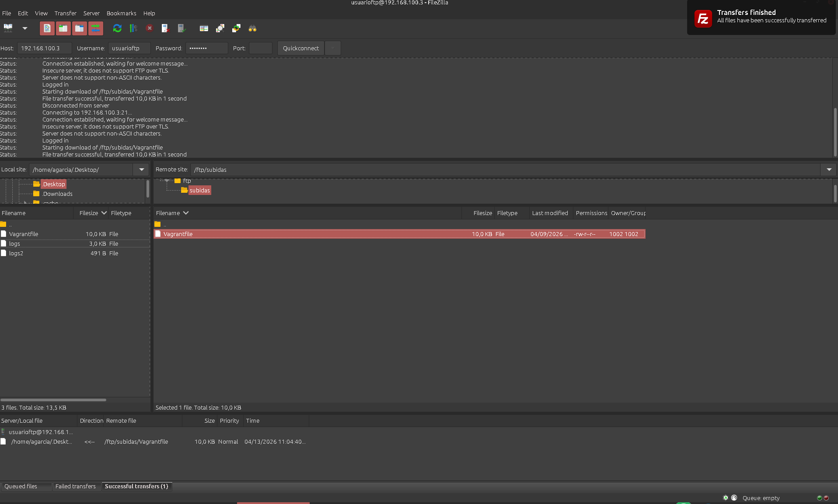The width and height of the screenshot is (838, 504).
Task: Toggle the message log display
Action: coord(47,28)
